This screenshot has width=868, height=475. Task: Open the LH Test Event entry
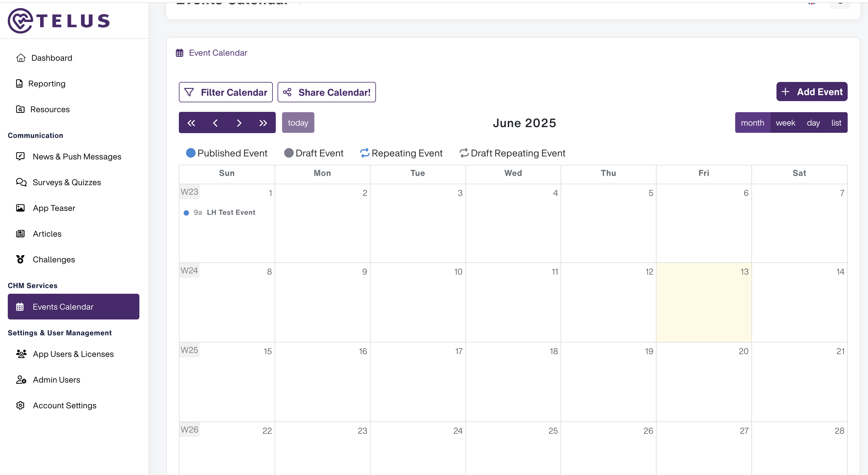tap(231, 213)
